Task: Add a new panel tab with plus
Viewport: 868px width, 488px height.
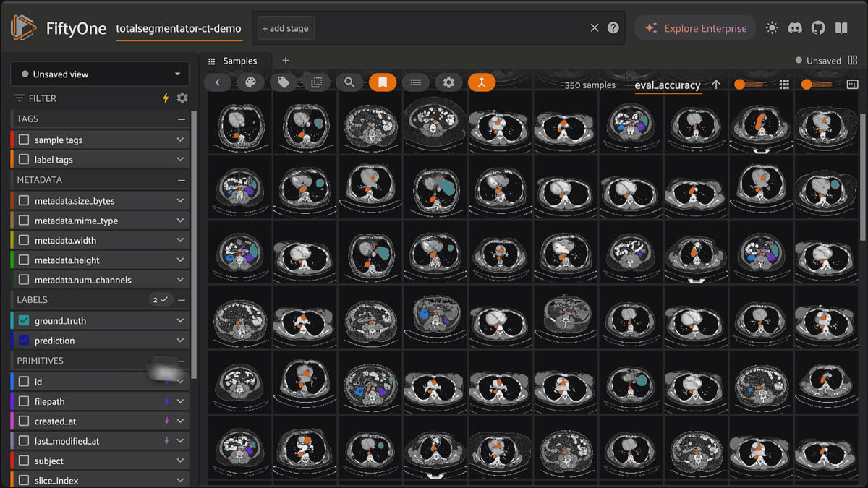Action: [x=285, y=61]
